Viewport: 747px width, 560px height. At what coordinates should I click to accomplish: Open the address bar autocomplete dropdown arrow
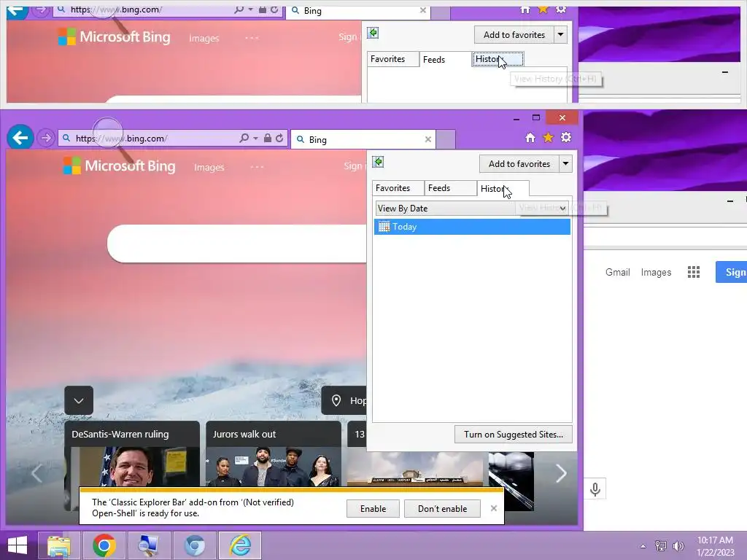(256, 138)
